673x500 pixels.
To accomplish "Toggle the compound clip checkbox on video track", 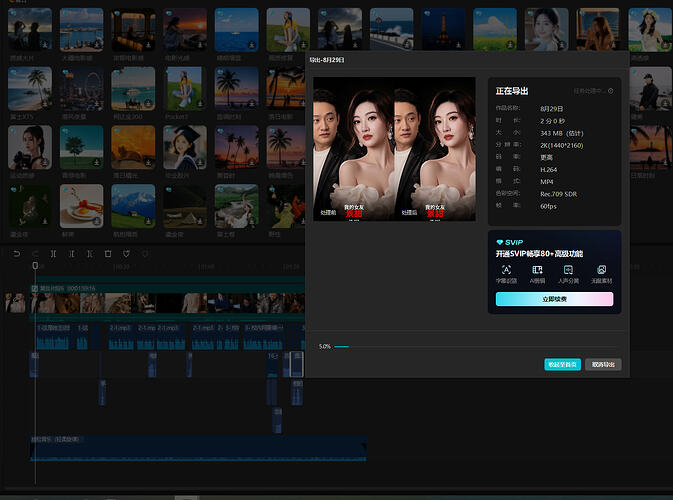I will pos(34,288).
